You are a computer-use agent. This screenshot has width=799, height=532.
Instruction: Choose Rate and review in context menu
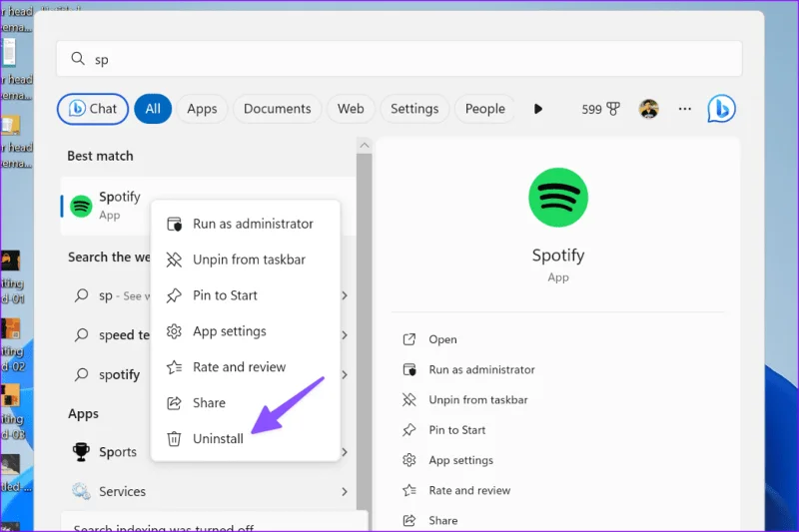[x=246, y=367]
